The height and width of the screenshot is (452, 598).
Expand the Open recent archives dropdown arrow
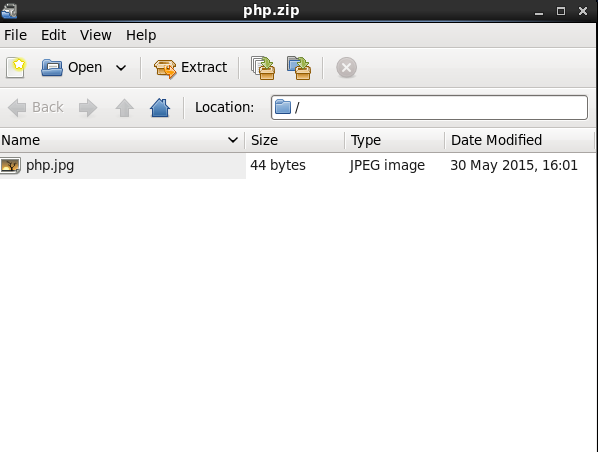click(x=121, y=68)
